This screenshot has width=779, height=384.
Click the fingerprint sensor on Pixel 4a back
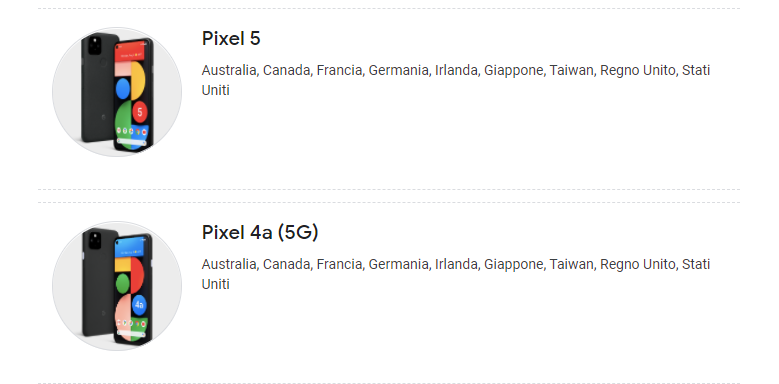click(104, 256)
